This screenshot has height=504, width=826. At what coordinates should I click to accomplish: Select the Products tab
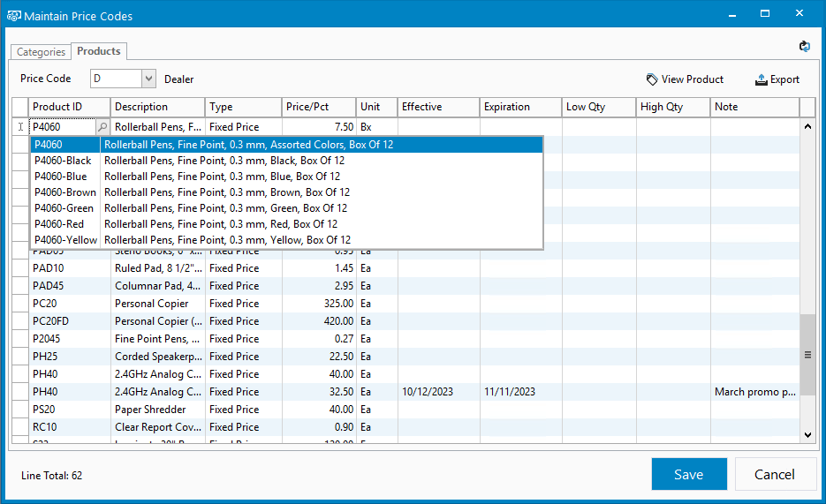click(x=99, y=51)
